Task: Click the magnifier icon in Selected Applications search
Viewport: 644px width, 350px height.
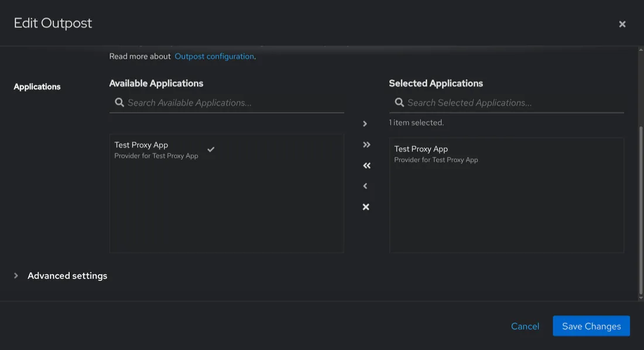Action: [399, 103]
